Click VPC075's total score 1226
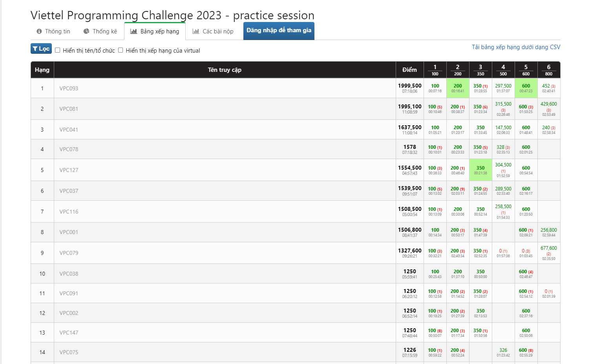This screenshot has width=590, height=364. (x=410, y=350)
